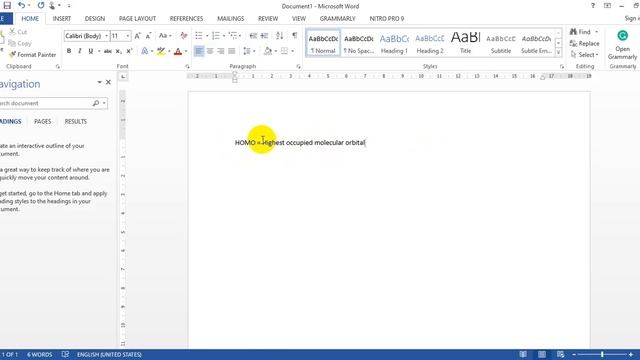The height and width of the screenshot is (360, 640).
Task: Toggle Underline formatting
Action: (91, 51)
